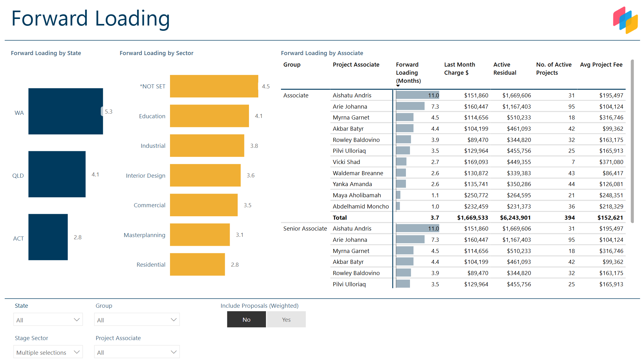The width and height of the screenshot is (644, 360).
Task: Select the WA bar in state chart
Action: click(x=66, y=111)
